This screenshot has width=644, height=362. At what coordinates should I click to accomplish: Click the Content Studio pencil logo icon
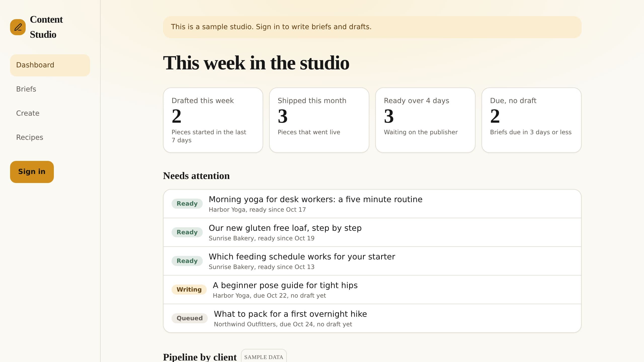18,27
